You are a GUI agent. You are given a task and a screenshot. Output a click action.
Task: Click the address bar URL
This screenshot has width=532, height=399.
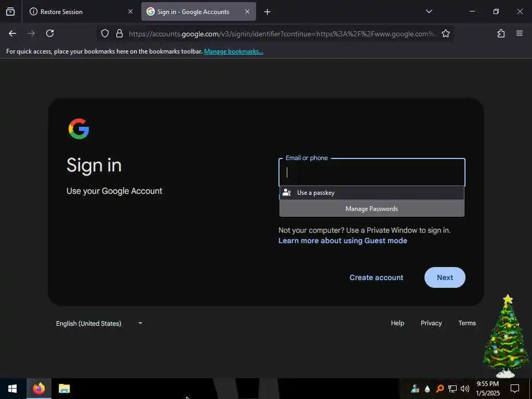click(x=282, y=34)
